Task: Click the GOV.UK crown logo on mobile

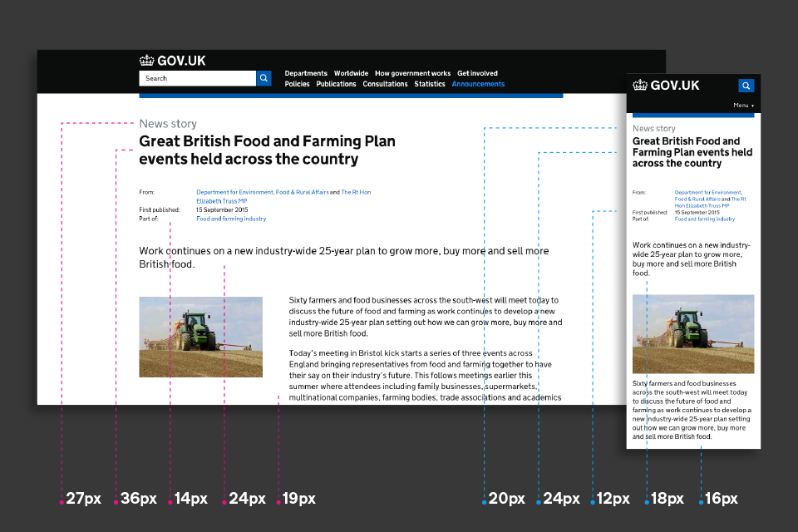Action: click(666, 85)
